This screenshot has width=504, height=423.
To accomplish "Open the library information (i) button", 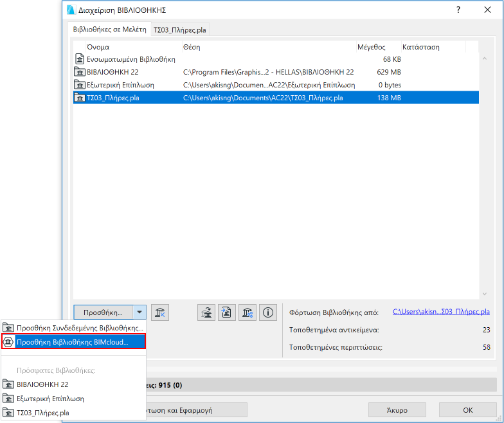I will [x=268, y=312].
